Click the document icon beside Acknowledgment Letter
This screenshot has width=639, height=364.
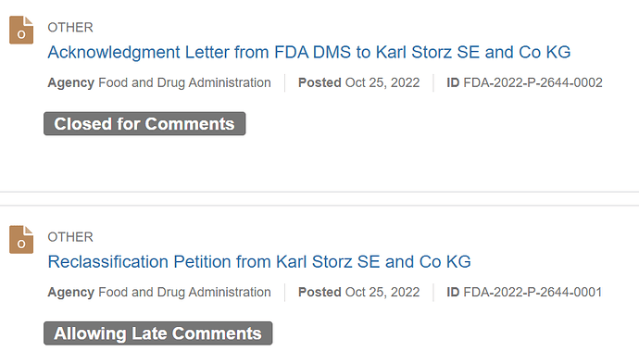point(21,31)
